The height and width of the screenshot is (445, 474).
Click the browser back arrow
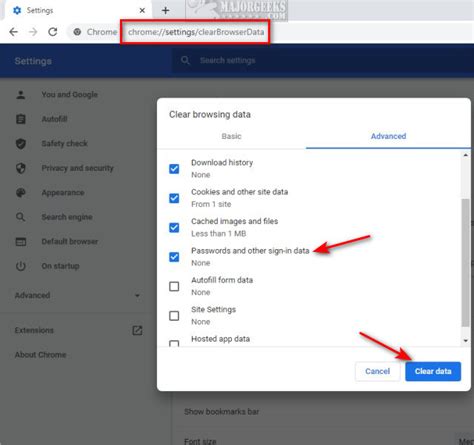tap(13, 32)
